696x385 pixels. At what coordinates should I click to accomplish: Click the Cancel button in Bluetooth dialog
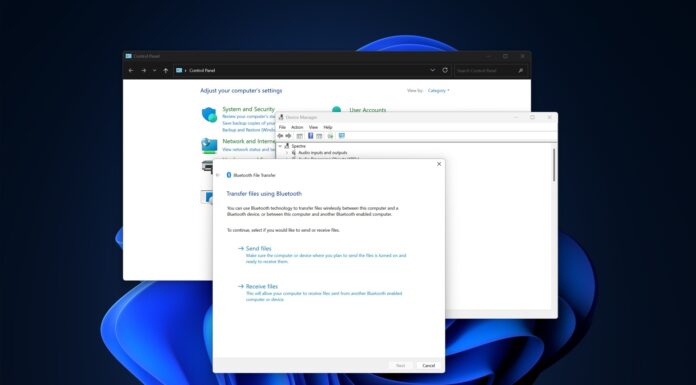pos(428,365)
